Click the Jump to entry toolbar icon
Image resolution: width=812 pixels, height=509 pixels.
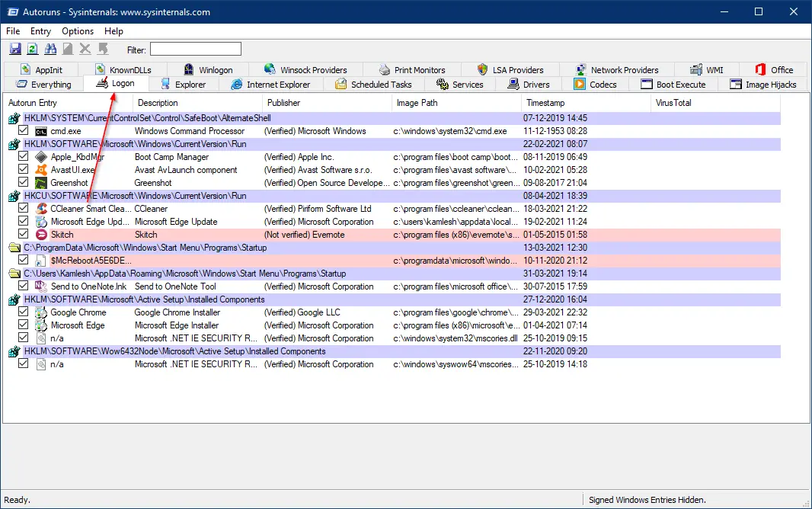103,50
